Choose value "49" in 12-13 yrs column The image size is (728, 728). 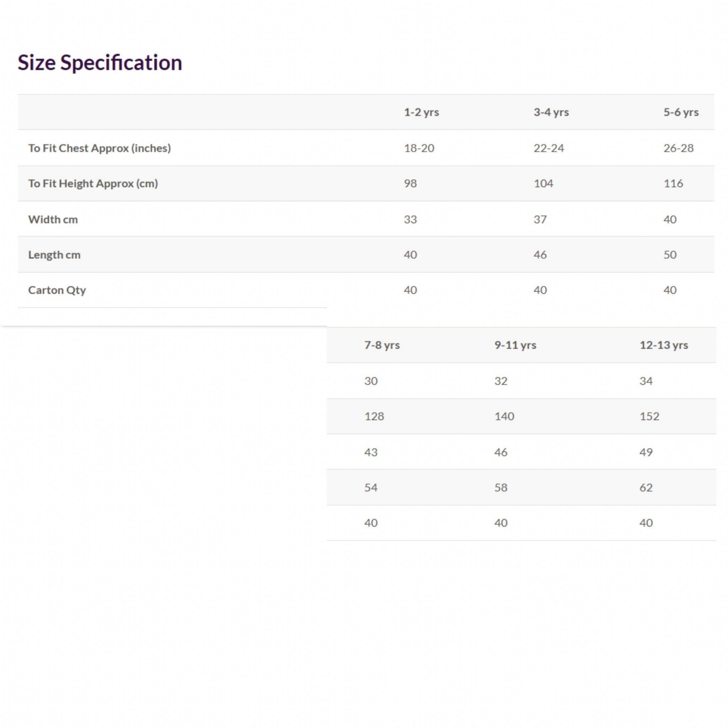646,452
